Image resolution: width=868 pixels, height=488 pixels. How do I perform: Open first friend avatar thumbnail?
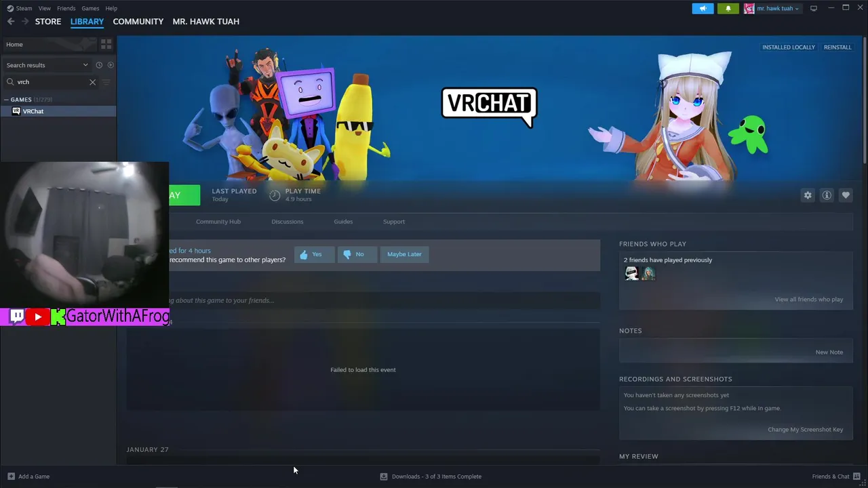tap(632, 273)
